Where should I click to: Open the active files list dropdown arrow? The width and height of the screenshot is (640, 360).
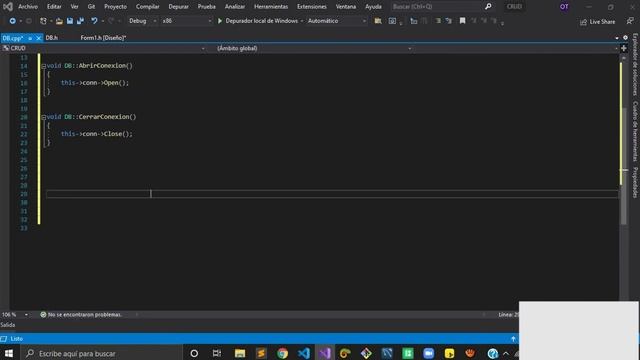(617, 38)
